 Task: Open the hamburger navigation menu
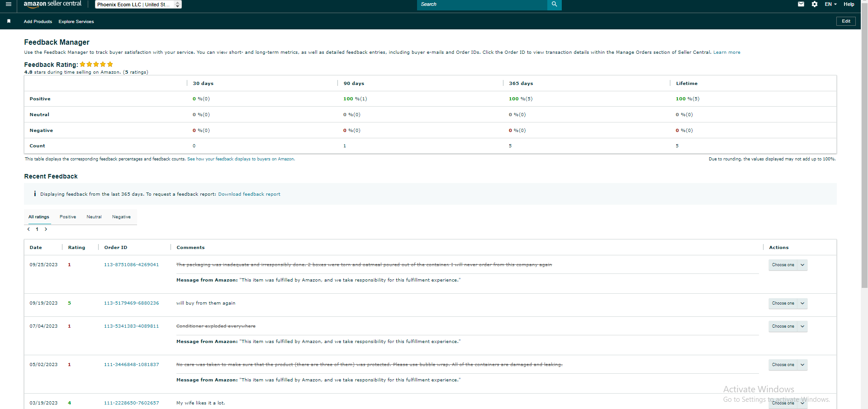[8, 4]
